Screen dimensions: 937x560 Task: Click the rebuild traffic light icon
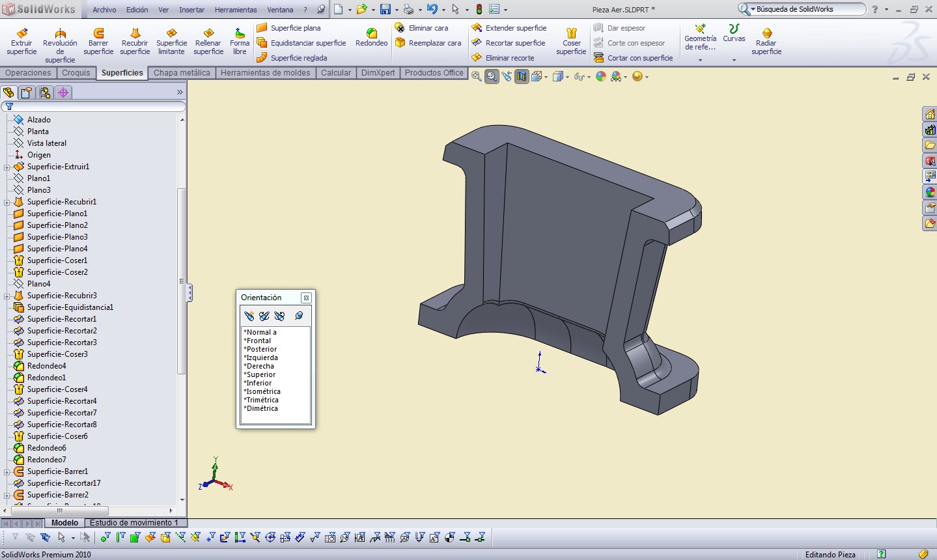[479, 9]
